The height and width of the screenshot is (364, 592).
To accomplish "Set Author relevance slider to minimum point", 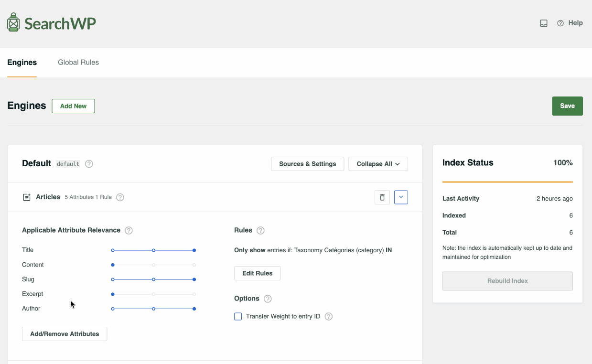I will 113,309.
